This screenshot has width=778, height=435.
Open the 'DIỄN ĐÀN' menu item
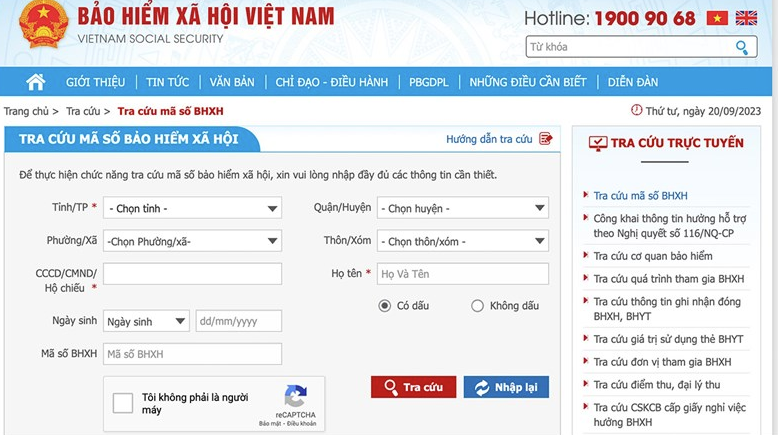633,82
